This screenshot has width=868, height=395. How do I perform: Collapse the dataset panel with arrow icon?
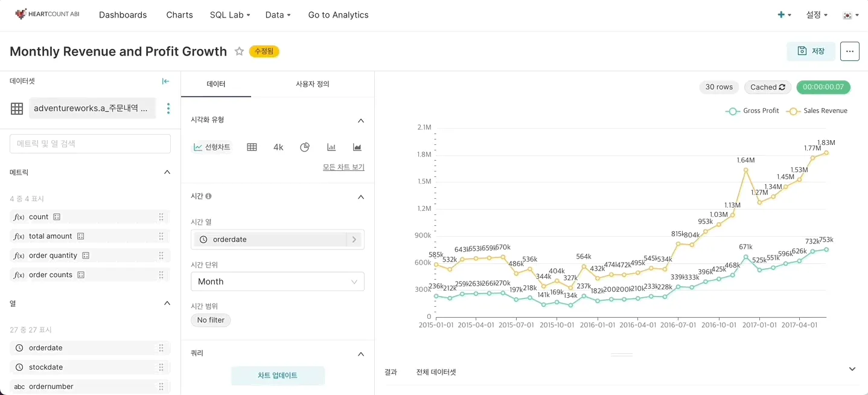pyautogui.click(x=165, y=82)
